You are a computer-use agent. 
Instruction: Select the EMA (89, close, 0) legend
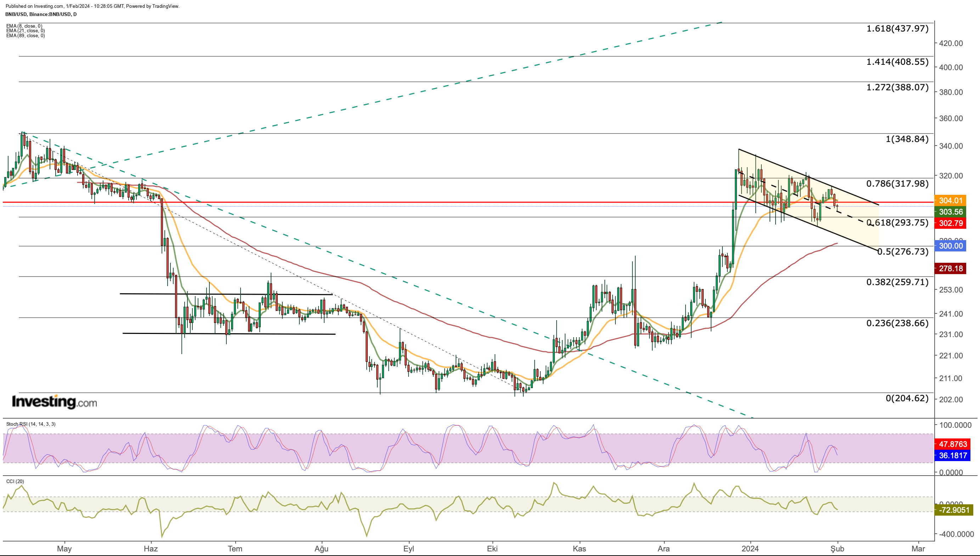[x=25, y=35]
